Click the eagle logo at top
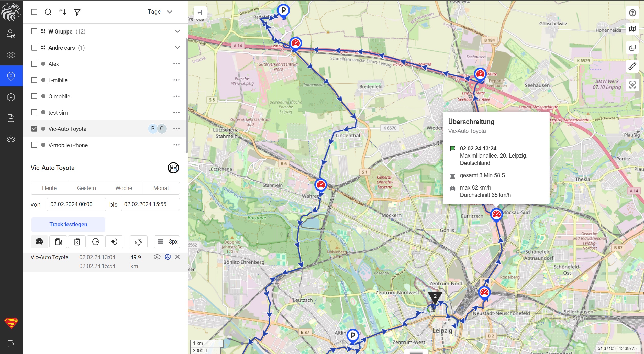Image resolution: width=644 pixels, height=354 pixels. 11,12
